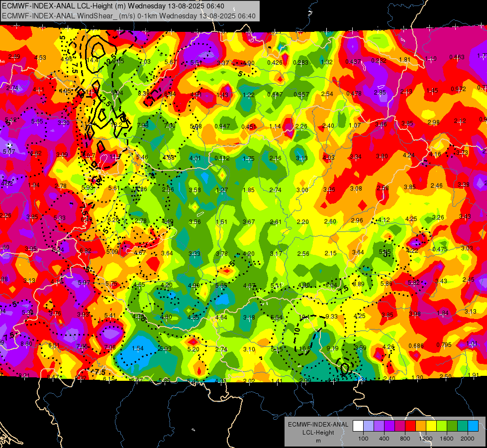Select the lime green legend swatch

[442, 426]
